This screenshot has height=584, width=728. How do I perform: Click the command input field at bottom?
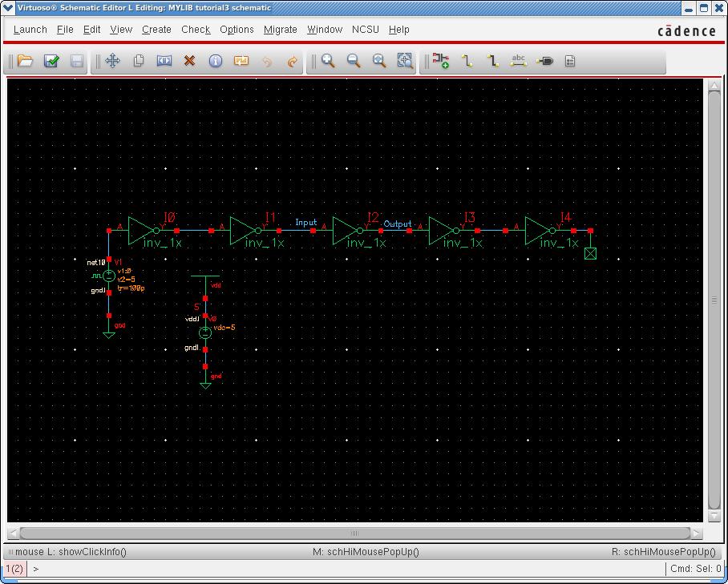(x=347, y=568)
